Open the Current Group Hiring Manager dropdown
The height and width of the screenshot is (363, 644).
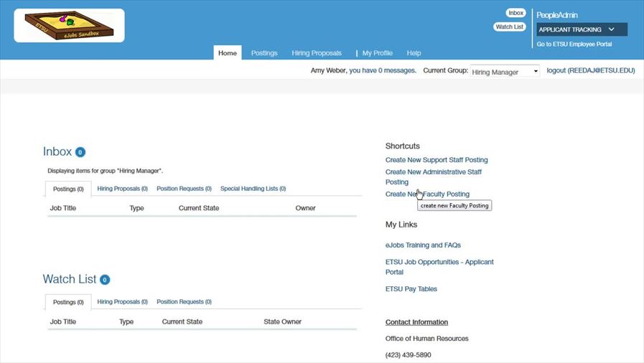point(505,72)
